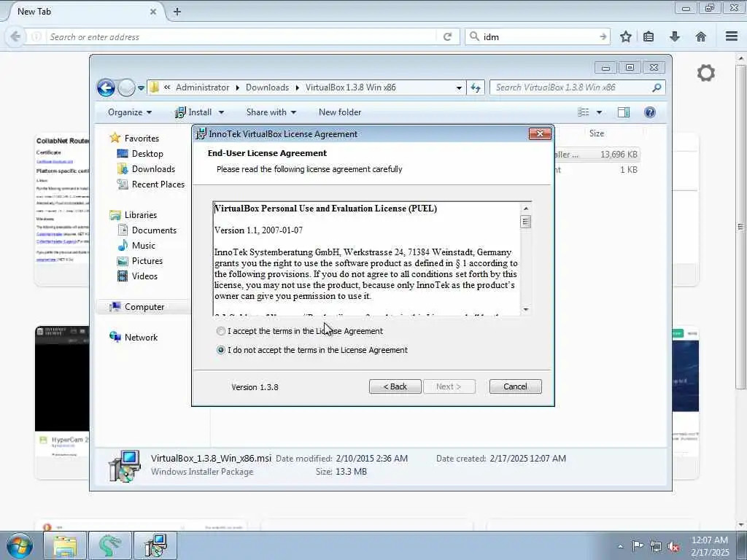This screenshot has height=560, width=747.
Task: Select 'I do not accept the terms' option
Action: 220,350
